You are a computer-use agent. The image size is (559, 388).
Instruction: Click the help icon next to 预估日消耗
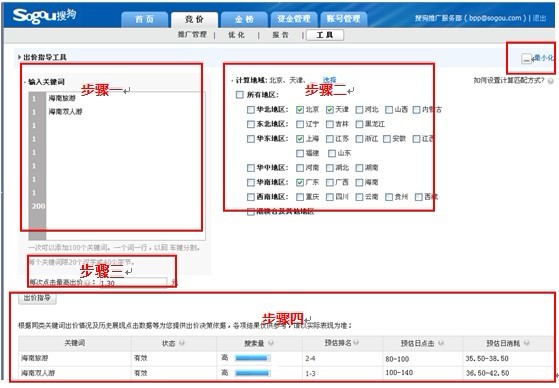point(526,343)
